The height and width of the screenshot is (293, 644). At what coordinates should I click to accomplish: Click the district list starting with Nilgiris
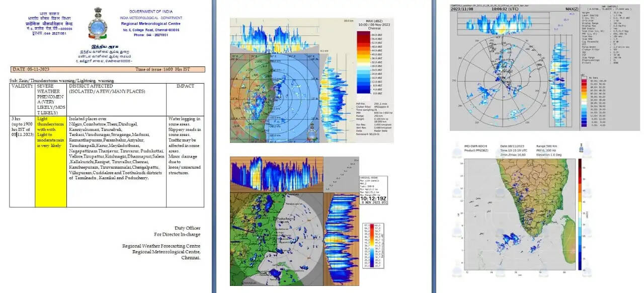(116, 149)
